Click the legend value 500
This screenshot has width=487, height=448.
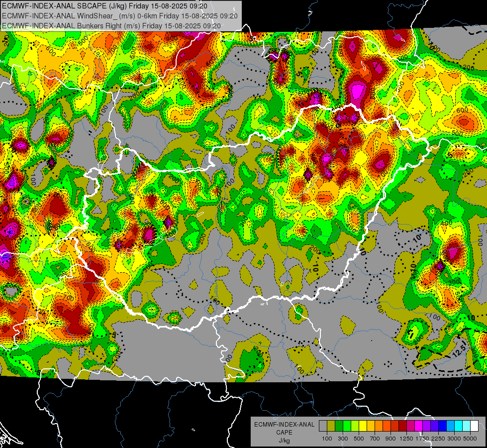click(x=359, y=439)
